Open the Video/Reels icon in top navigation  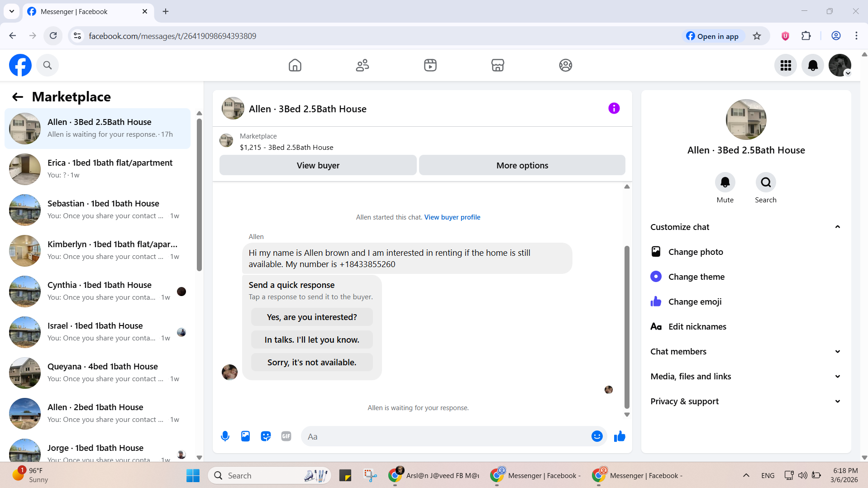coord(430,65)
